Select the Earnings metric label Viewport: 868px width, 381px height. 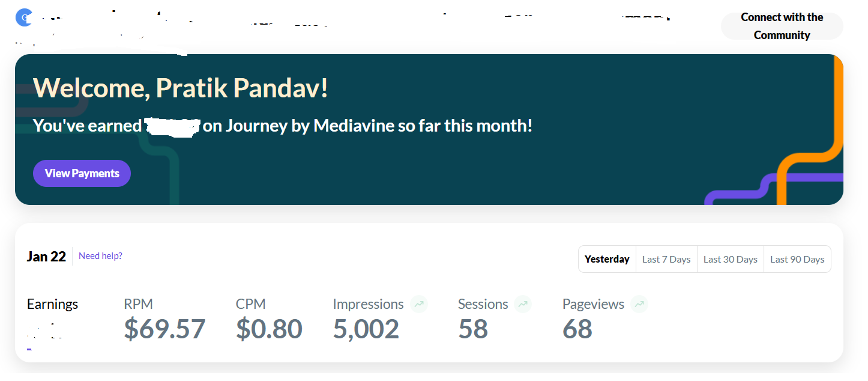53,304
